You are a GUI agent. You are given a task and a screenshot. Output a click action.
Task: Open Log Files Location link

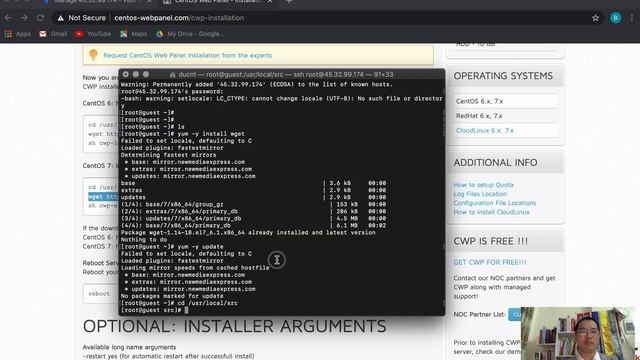[480, 194]
